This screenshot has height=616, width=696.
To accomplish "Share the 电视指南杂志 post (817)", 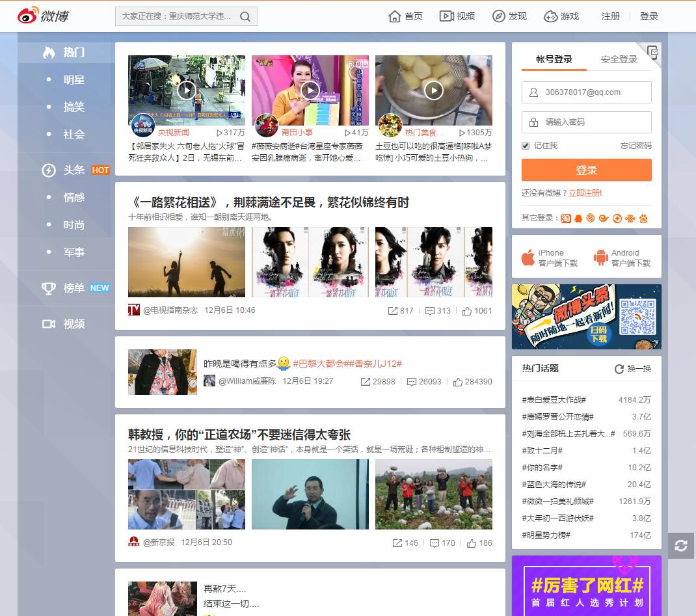I will coord(401,311).
